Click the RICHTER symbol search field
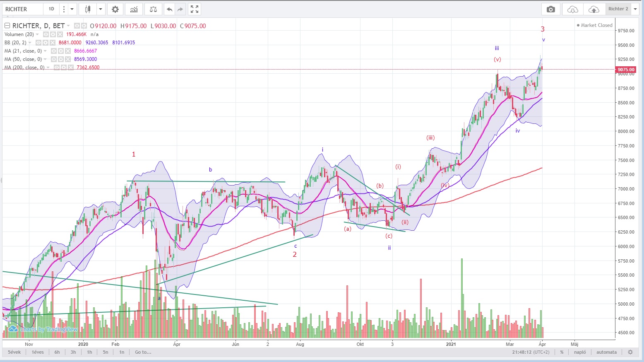Screen dimensions: 644x362 pos(23,9)
